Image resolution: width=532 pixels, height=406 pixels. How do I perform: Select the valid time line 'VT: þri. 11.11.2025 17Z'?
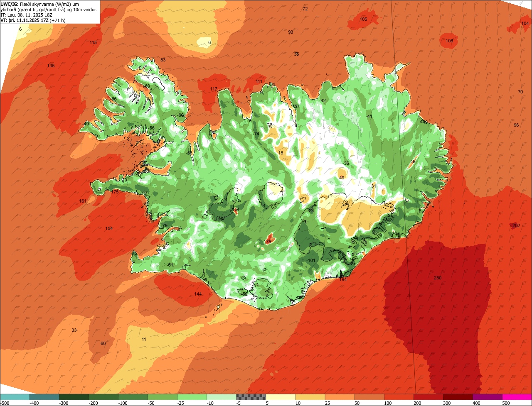coord(25,20)
